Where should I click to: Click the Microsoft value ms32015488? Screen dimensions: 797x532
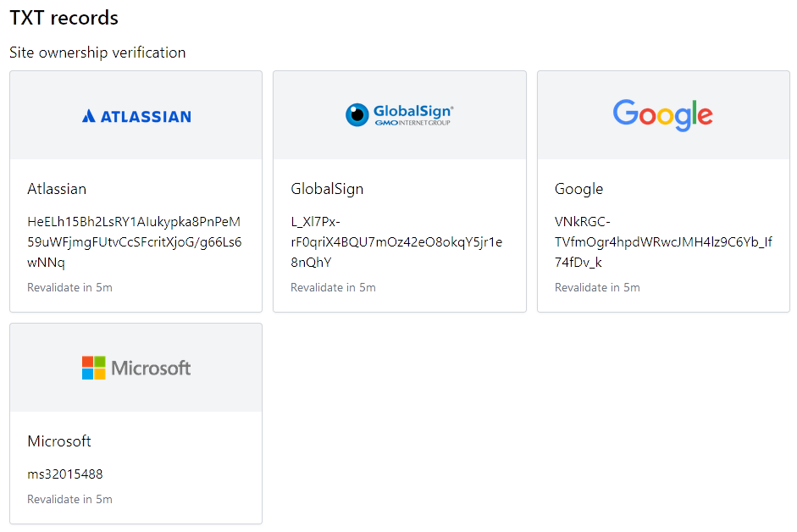click(x=65, y=474)
